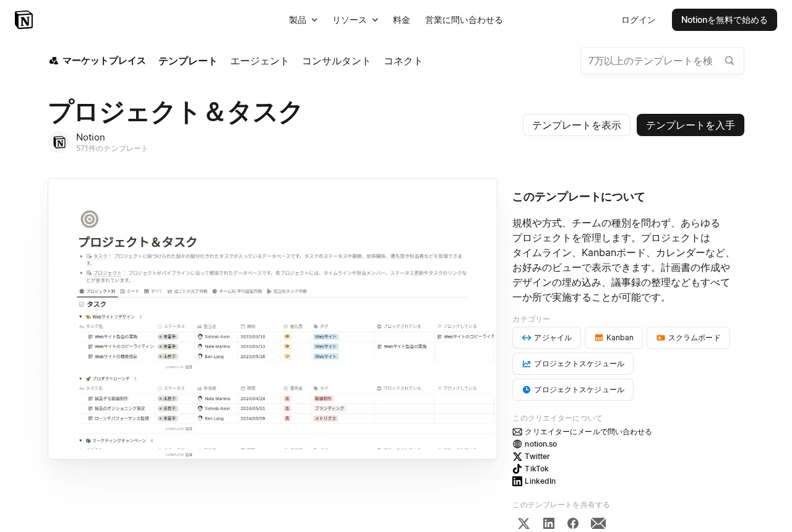This screenshot has height=532, width=792.
Task: Open the Twitter creator link
Action: tap(537, 456)
